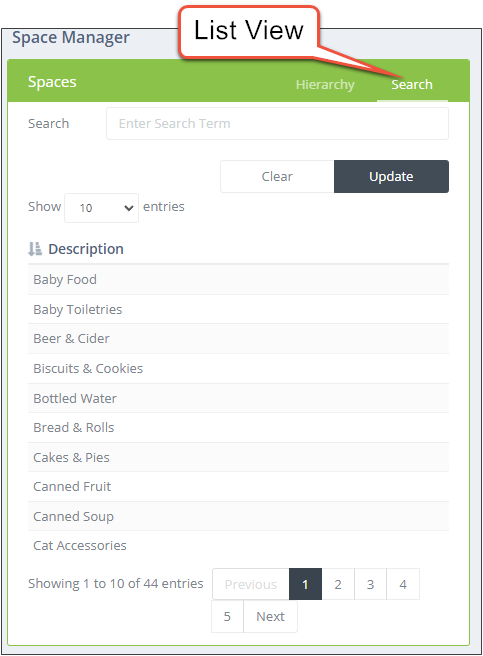Click the Previous pagination button
Viewport: 483px width, 656px height.
(x=251, y=584)
